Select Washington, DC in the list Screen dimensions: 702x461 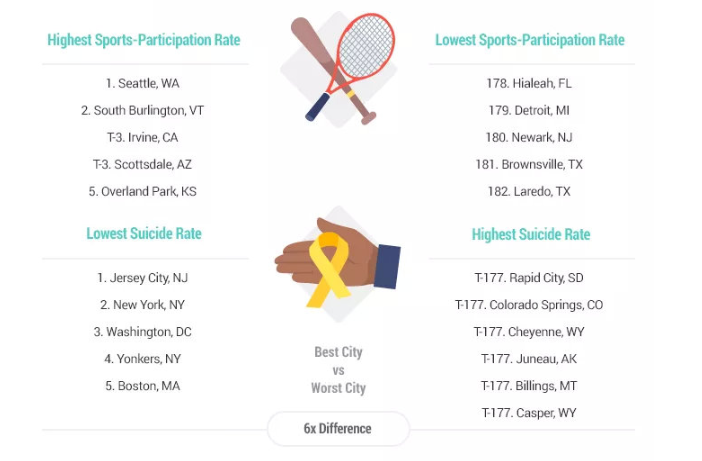click(x=142, y=332)
